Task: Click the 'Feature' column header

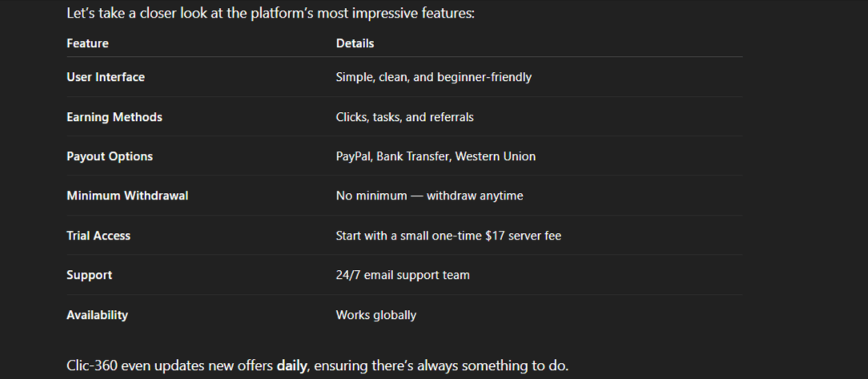Action: pos(87,43)
